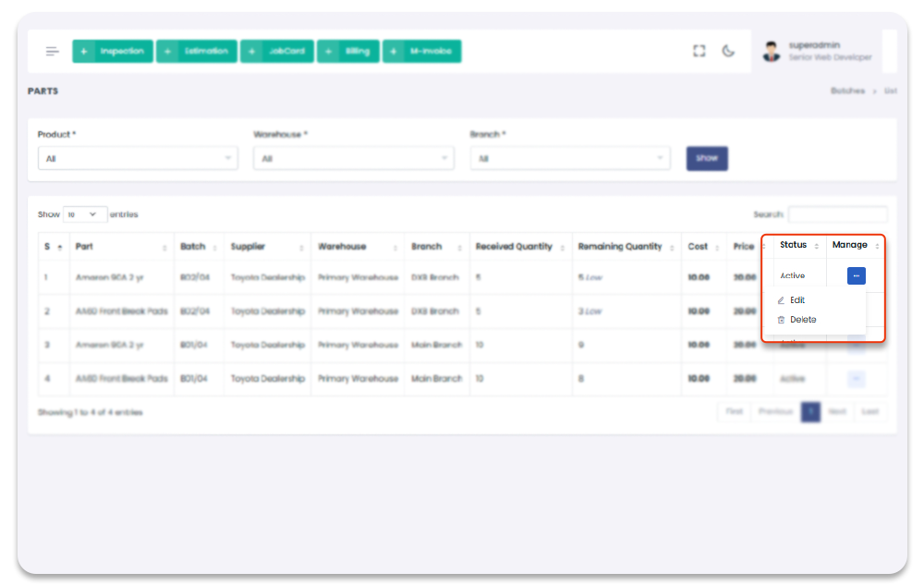
Task: Open the Product dropdown
Action: pyautogui.click(x=138, y=159)
